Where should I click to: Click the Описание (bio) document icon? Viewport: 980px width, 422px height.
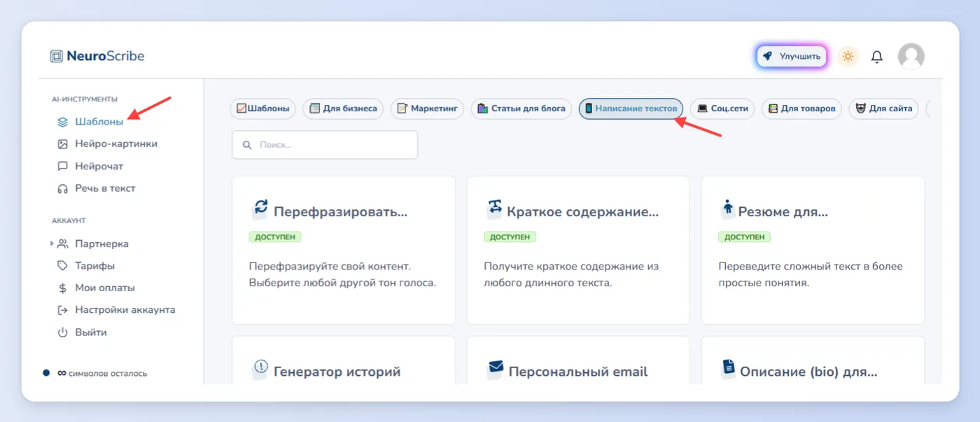pos(729,368)
